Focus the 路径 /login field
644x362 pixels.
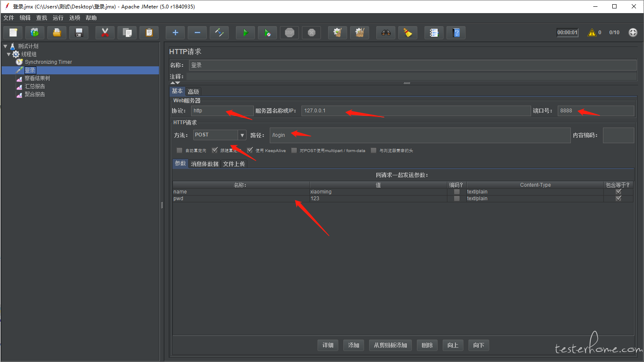coord(420,135)
